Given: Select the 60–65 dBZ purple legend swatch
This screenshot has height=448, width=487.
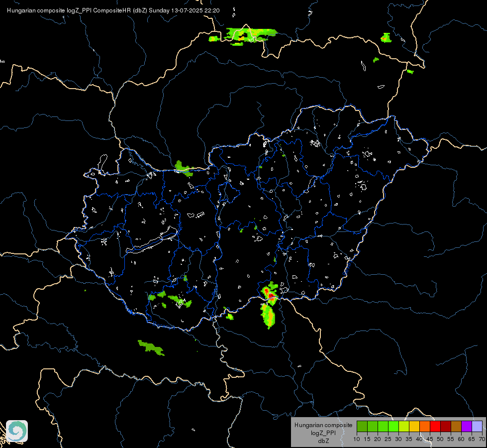Looking at the screenshot, I should point(467,426).
